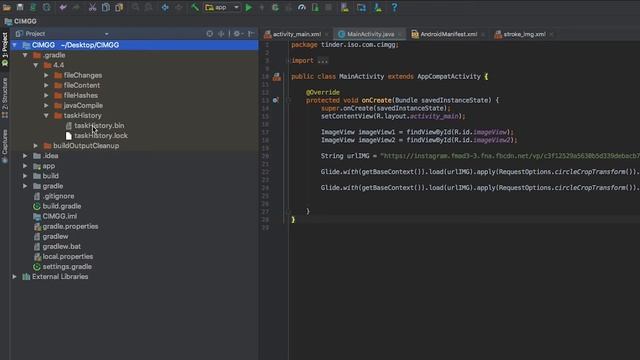Select the gradlew file
This screenshot has height=360, width=640.
click(x=55, y=236)
